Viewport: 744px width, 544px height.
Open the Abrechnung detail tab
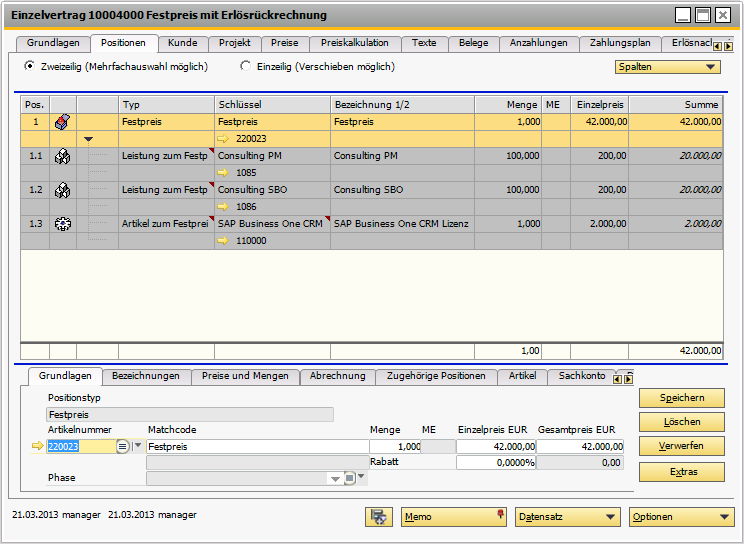[337, 376]
